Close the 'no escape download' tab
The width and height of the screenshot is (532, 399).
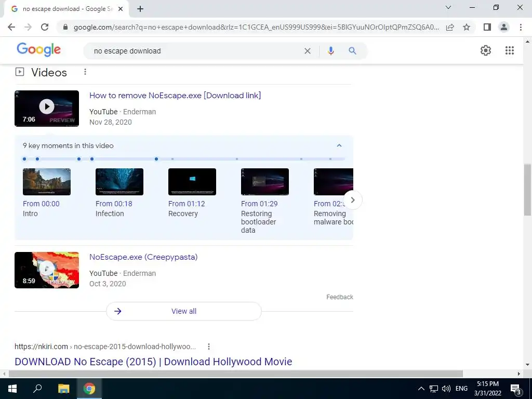click(121, 9)
